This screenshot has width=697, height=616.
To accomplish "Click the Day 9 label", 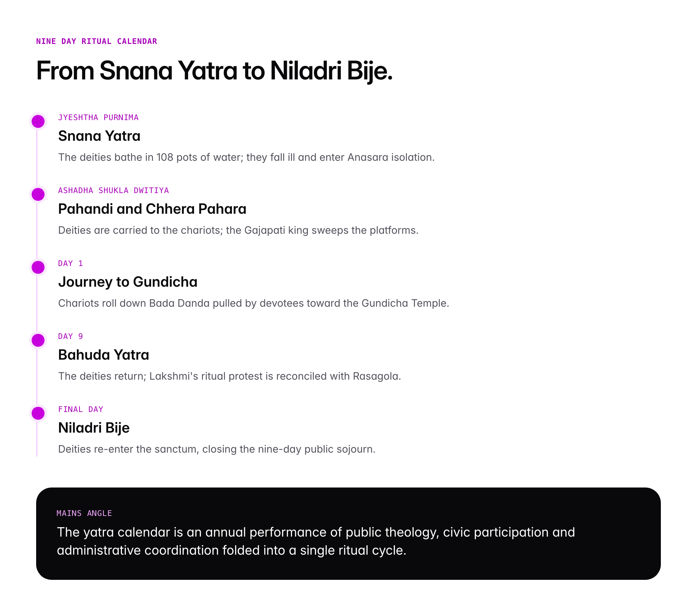I will pyautogui.click(x=71, y=337).
